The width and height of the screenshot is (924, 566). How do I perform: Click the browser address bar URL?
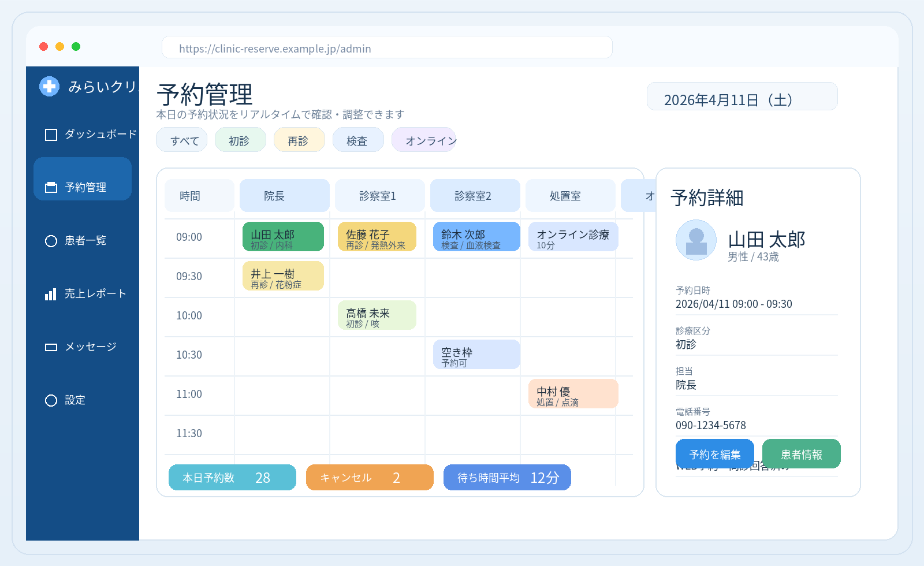tap(387, 47)
